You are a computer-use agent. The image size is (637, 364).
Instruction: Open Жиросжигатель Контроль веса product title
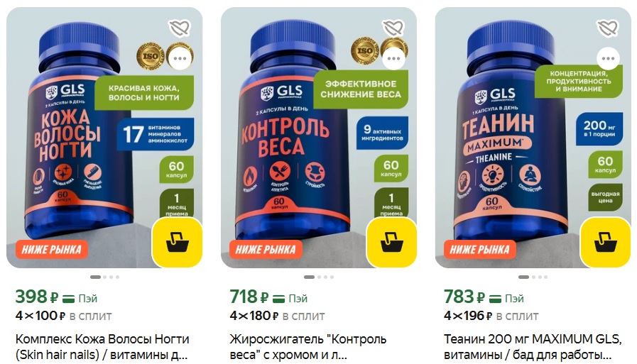pyautogui.click(x=308, y=346)
